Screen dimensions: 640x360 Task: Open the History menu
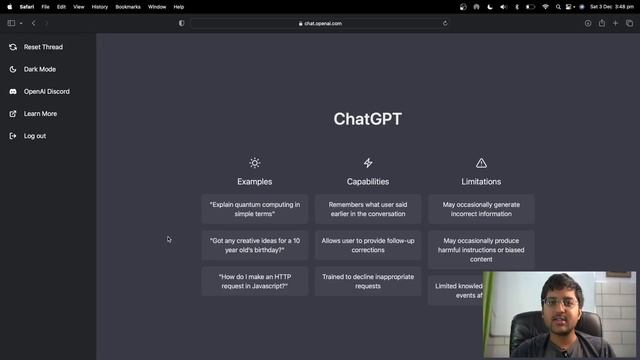click(100, 7)
